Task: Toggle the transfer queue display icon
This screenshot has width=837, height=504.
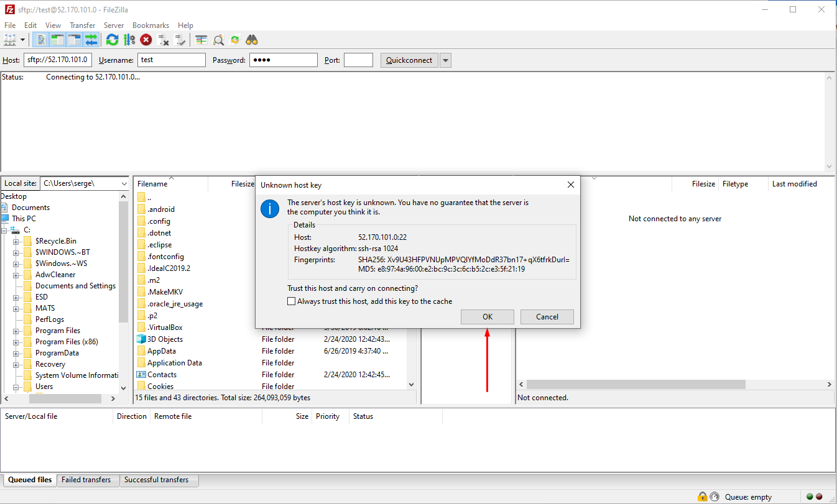Action: 91,40
